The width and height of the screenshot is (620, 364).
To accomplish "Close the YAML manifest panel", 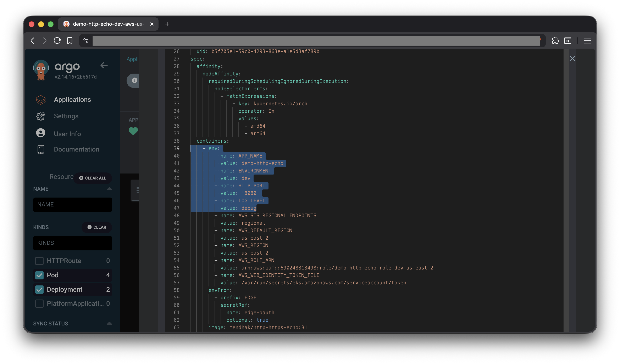I will tap(572, 58).
